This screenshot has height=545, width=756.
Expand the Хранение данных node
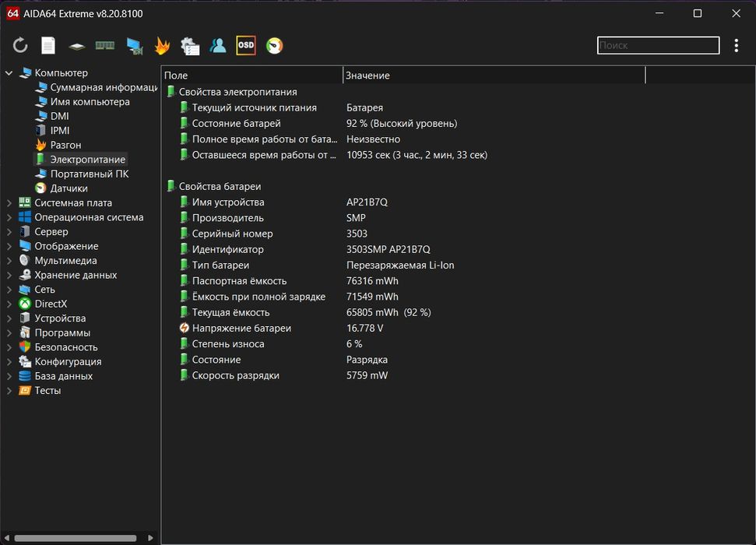[x=9, y=276]
